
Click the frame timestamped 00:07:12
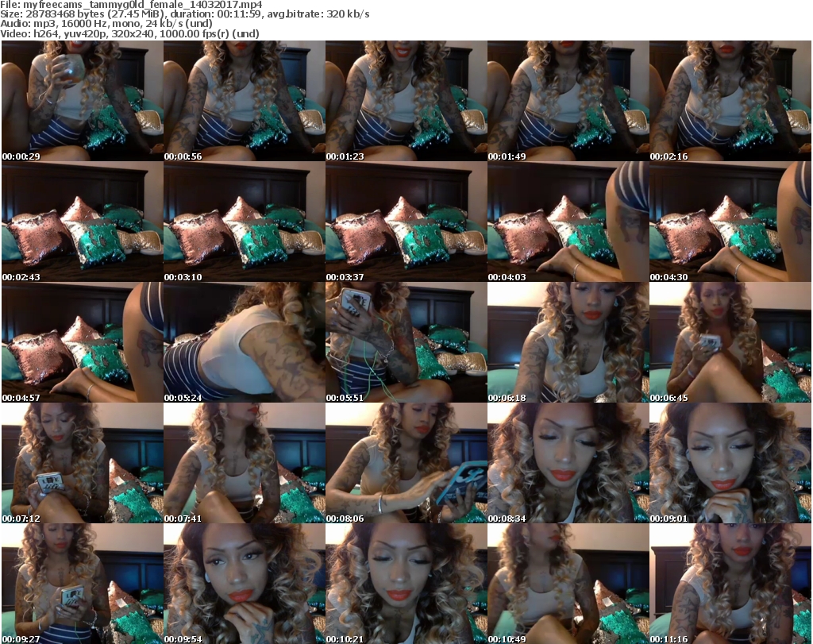coord(83,463)
